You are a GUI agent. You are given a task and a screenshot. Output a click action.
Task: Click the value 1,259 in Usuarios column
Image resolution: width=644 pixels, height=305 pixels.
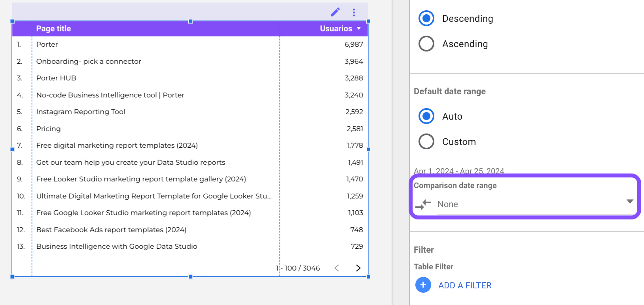(355, 196)
